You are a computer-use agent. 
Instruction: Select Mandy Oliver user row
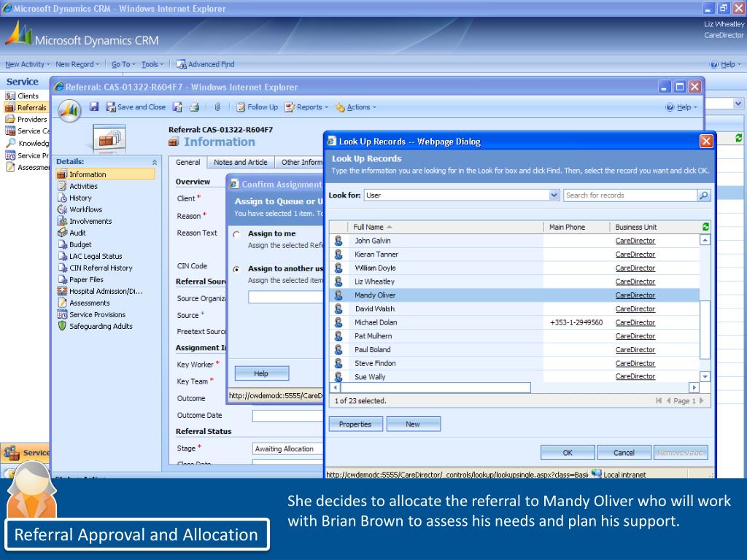click(514, 295)
